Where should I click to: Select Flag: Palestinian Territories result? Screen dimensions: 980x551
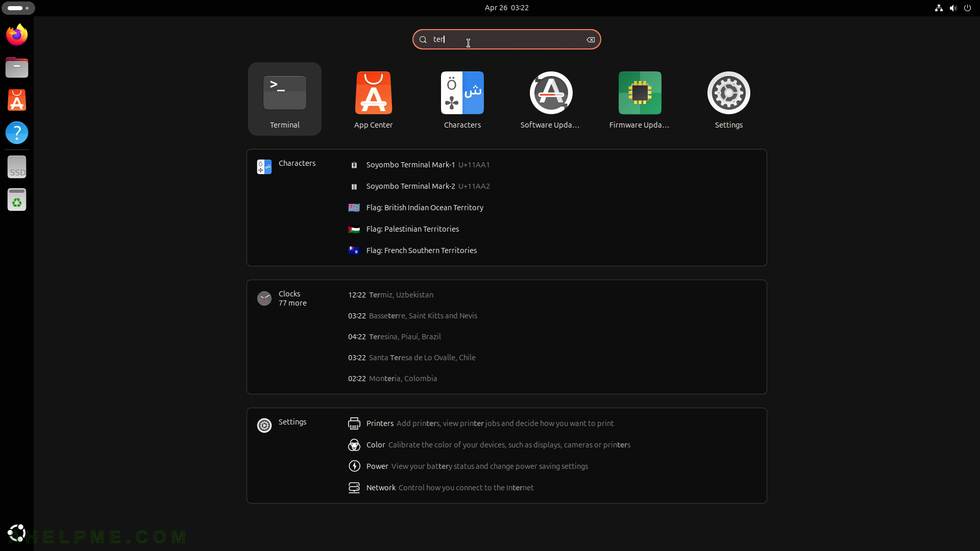553,229
